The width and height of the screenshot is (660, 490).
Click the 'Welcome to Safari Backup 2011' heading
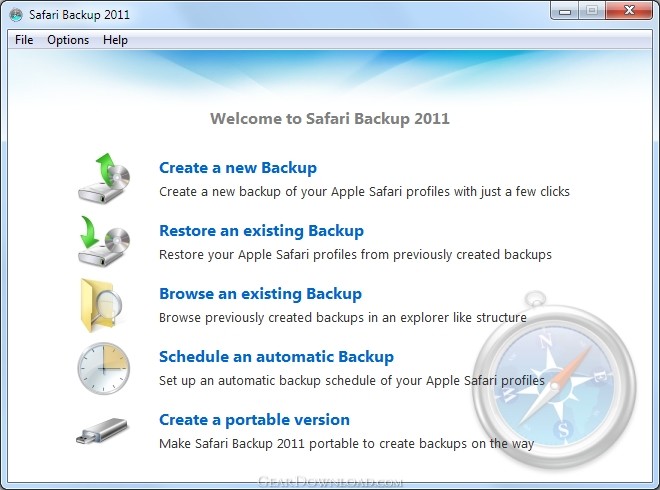click(330, 119)
